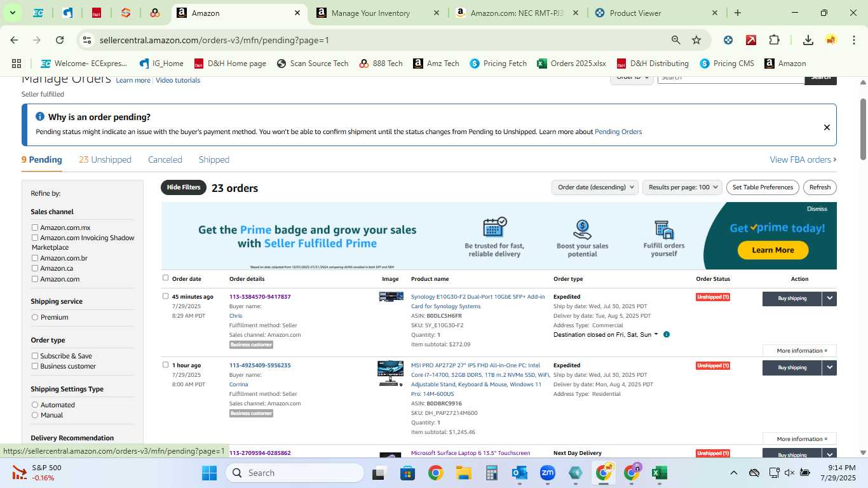Tick checkbox for order 113-3384570-9417837
The image size is (868, 488).
[x=166, y=296]
